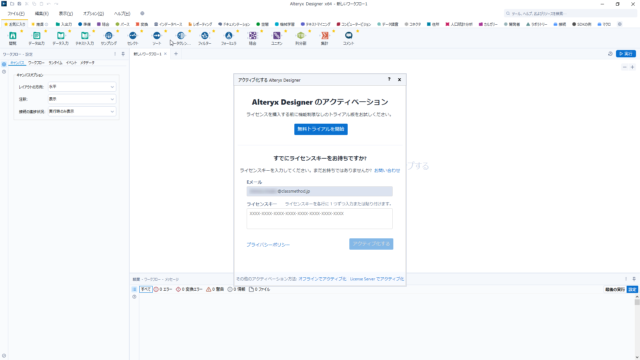Click the Sort (ソート) tool icon
The image size is (640, 360).
157,36
